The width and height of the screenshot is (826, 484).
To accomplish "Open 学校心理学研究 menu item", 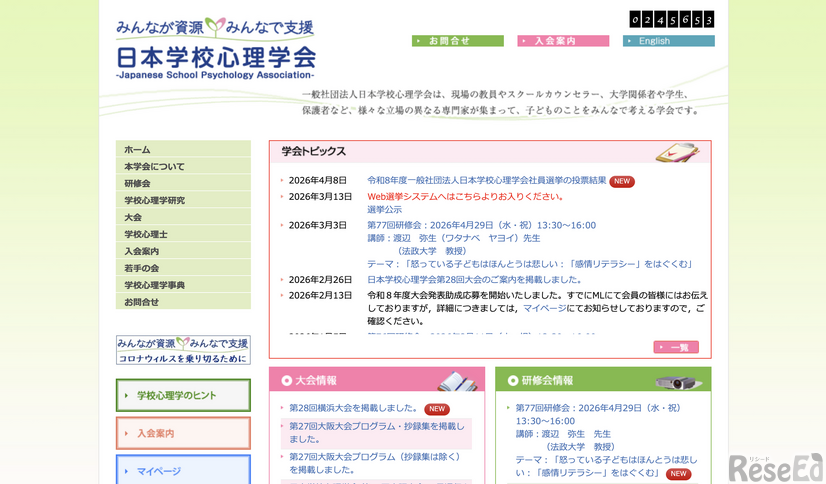I will pos(183,200).
